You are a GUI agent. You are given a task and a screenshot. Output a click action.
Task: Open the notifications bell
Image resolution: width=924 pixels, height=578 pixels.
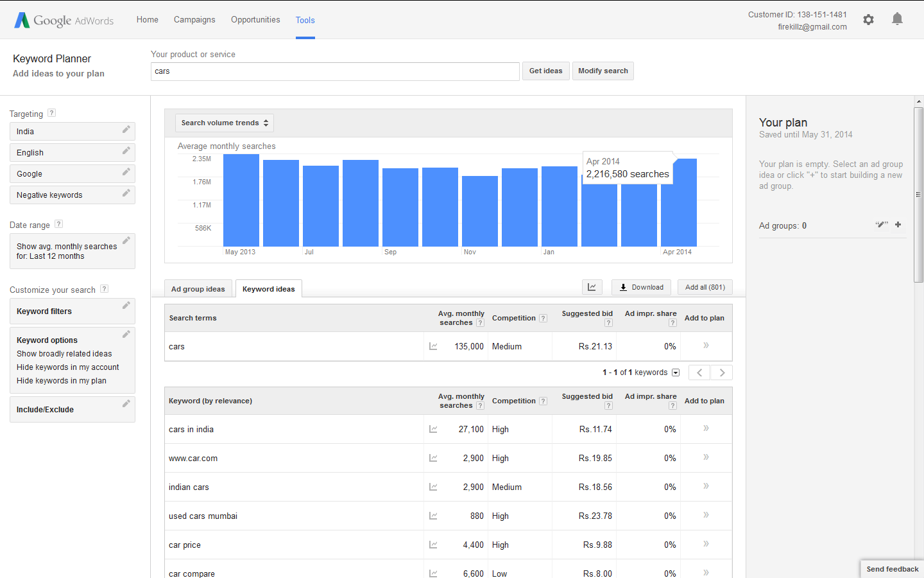click(x=897, y=19)
